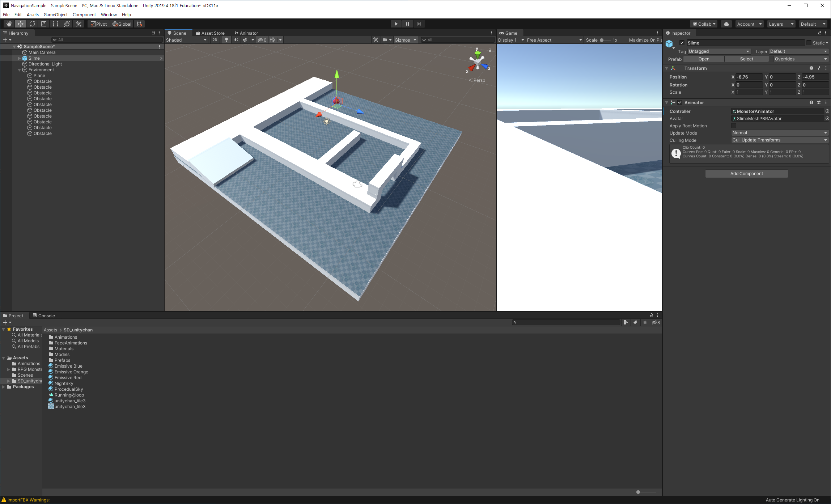This screenshot has height=504, width=831.
Task: Click the prefab Select button
Action: pyautogui.click(x=746, y=59)
